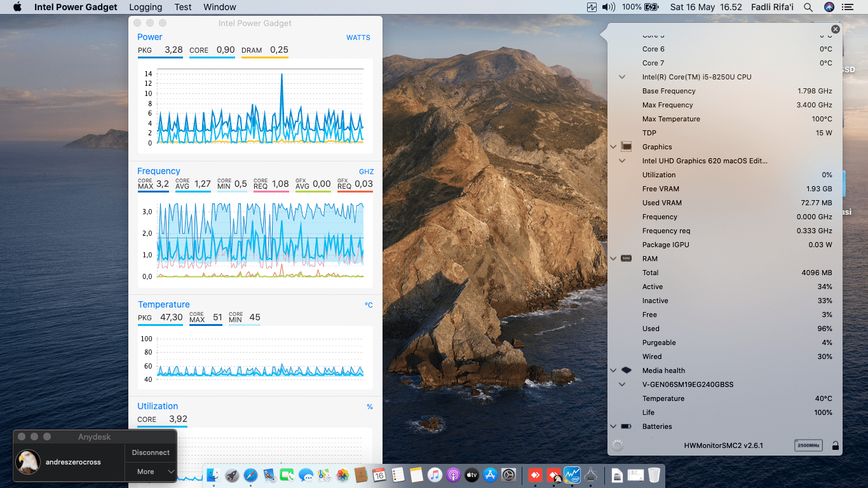Activate Siri from menu bar

[x=829, y=7]
